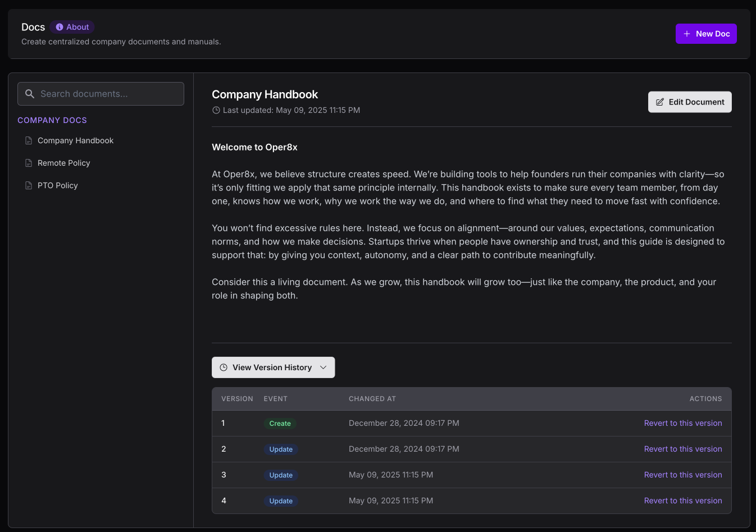
Task: Click the clock icon on View Version History
Action: [x=224, y=367]
